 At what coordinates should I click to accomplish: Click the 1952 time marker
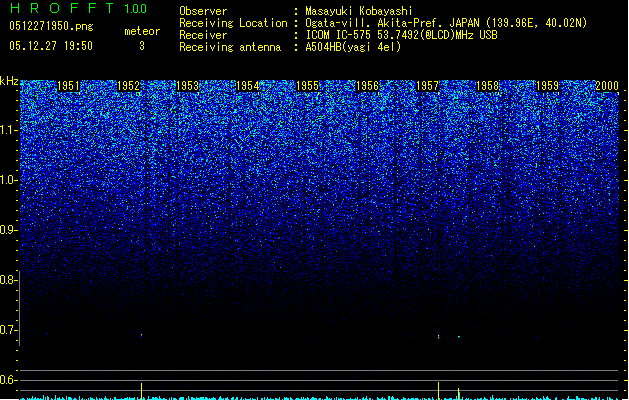[128, 86]
